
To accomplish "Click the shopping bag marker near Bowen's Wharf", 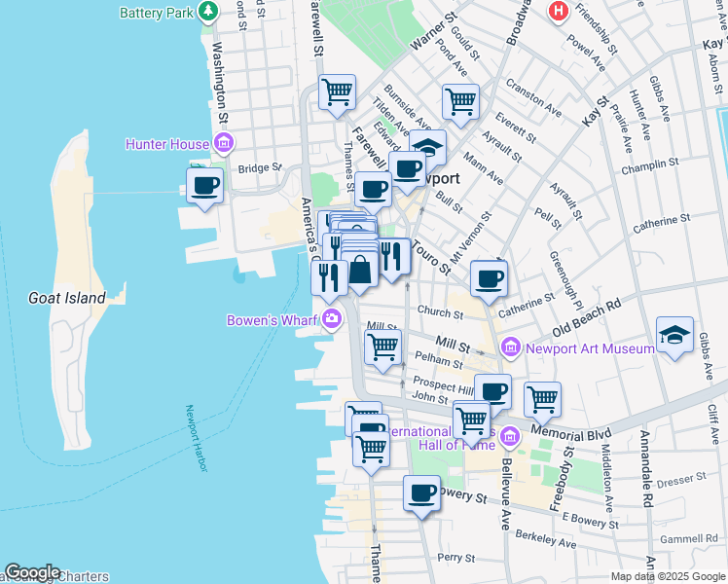I will coord(359,271).
